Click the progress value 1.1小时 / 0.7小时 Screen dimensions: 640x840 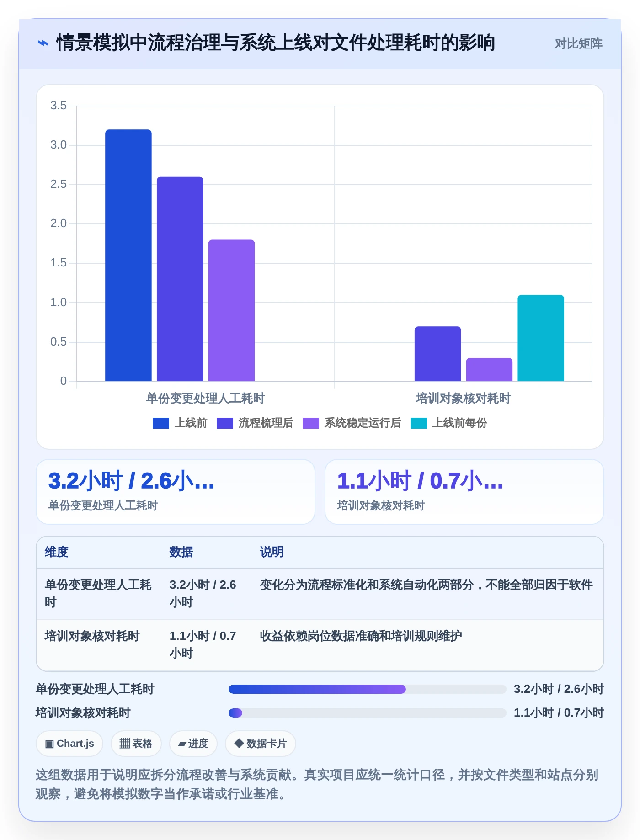[x=559, y=713]
